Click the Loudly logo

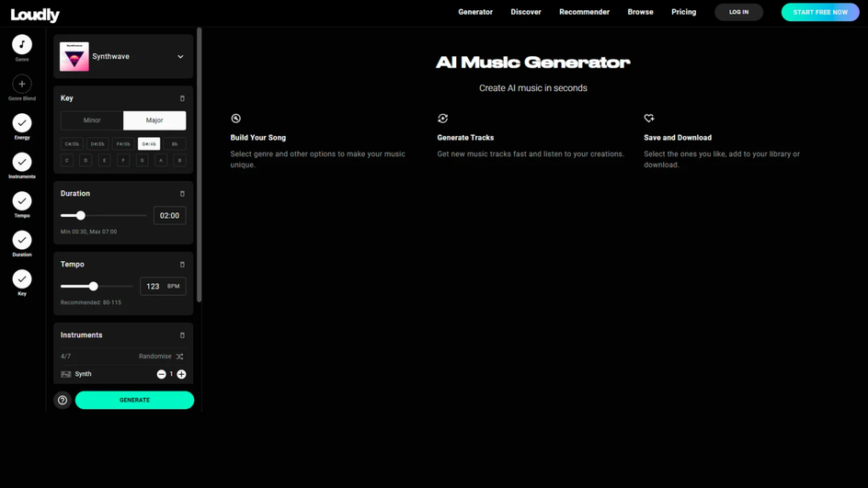[x=35, y=15]
